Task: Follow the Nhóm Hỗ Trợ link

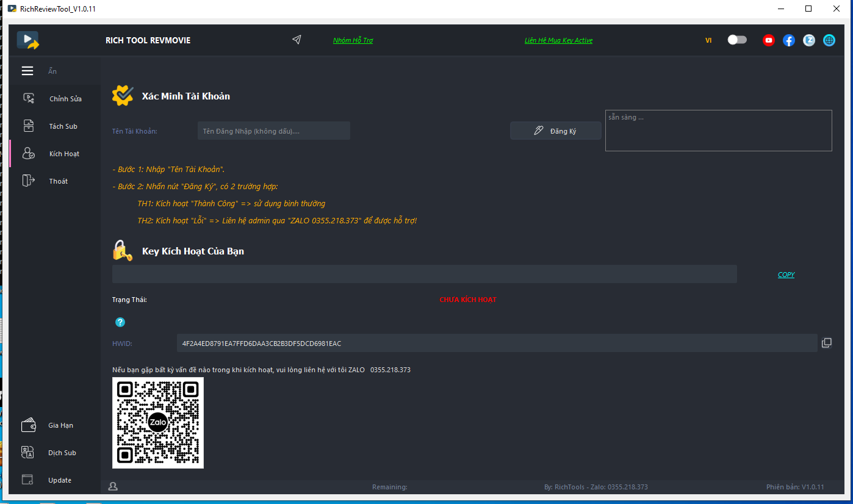Action: point(353,40)
